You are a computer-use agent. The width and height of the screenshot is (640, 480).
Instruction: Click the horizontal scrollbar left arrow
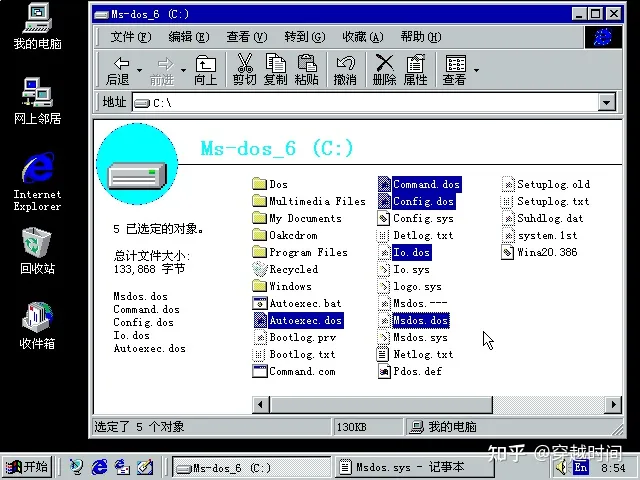260,405
